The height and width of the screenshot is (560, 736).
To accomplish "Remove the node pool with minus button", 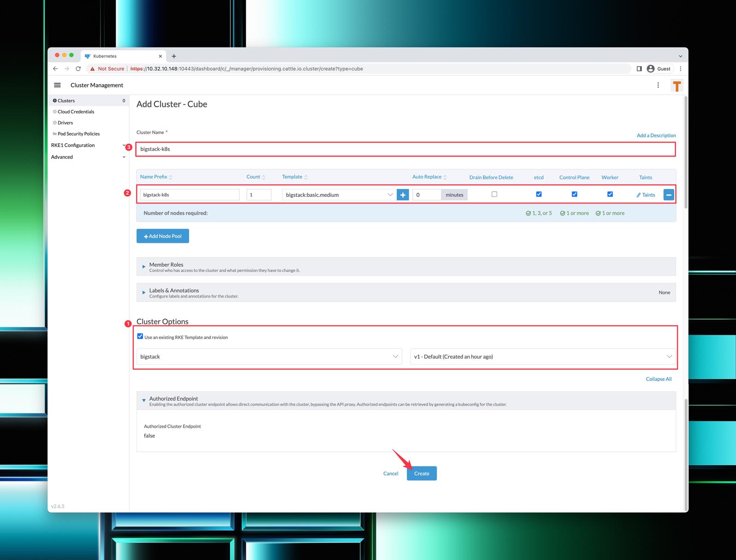I will tap(669, 195).
